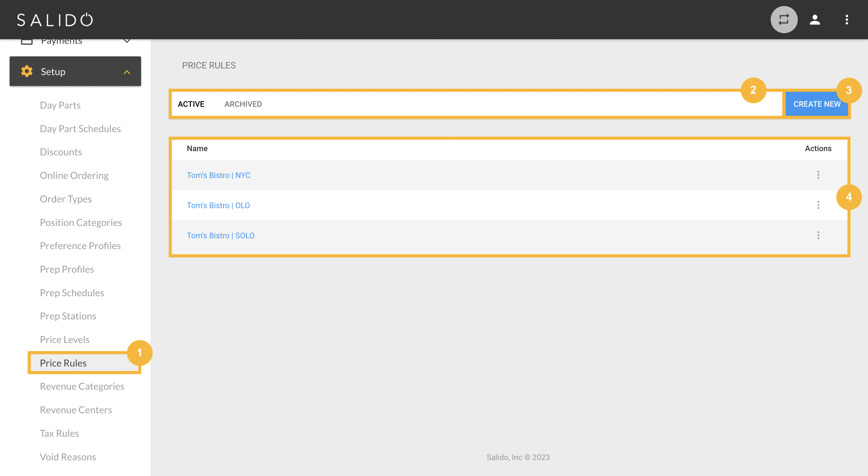Image resolution: width=868 pixels, height=476 pixels.
Task: Switch to the ACTIVE tab
Action: point(191,104)
